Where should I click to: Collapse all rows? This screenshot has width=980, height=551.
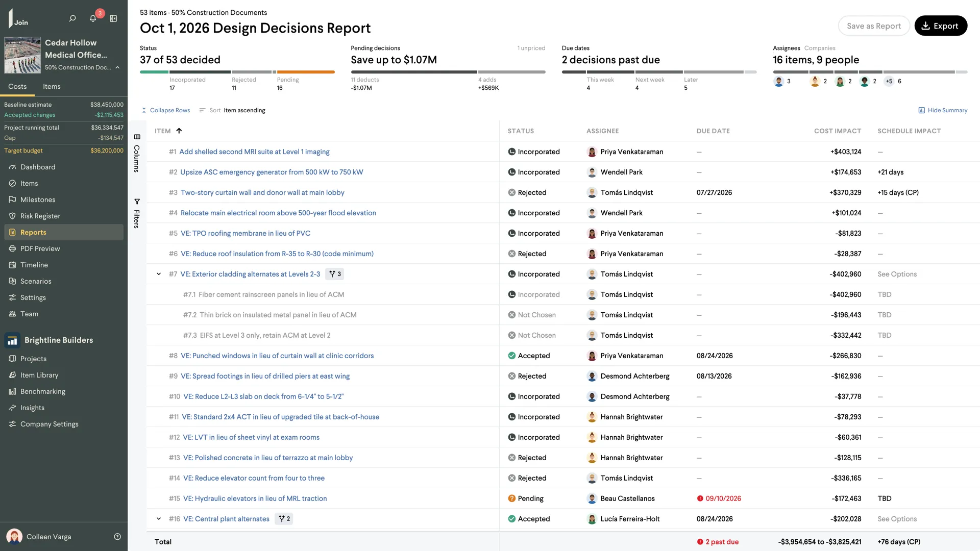[166, 110]
